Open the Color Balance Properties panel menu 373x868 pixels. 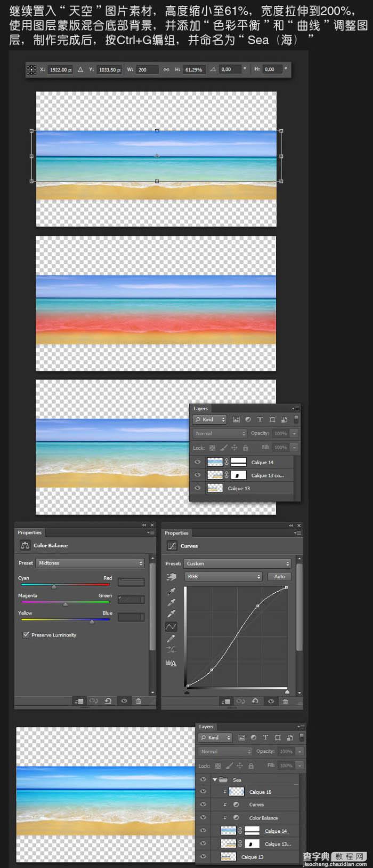point(150,532)
